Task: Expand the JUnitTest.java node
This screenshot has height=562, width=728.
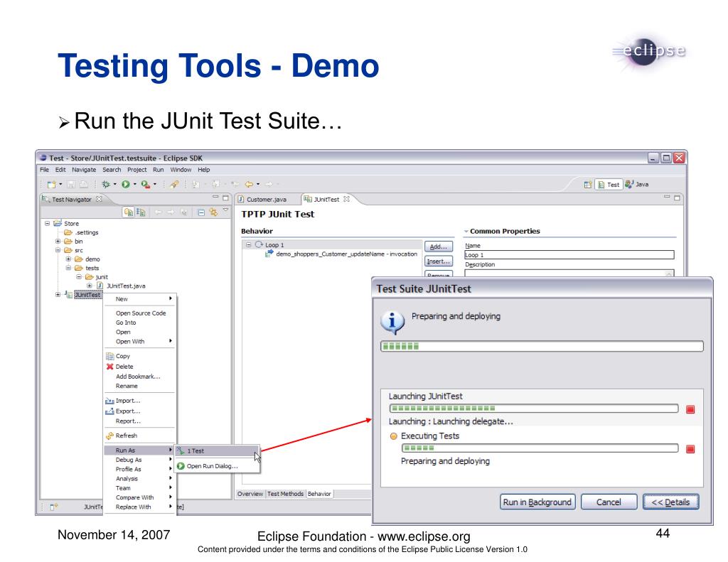Action: pyautogui.click(x=90, y=286)
